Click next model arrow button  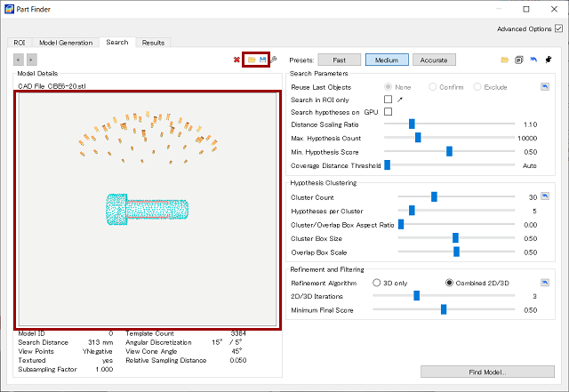32,60
